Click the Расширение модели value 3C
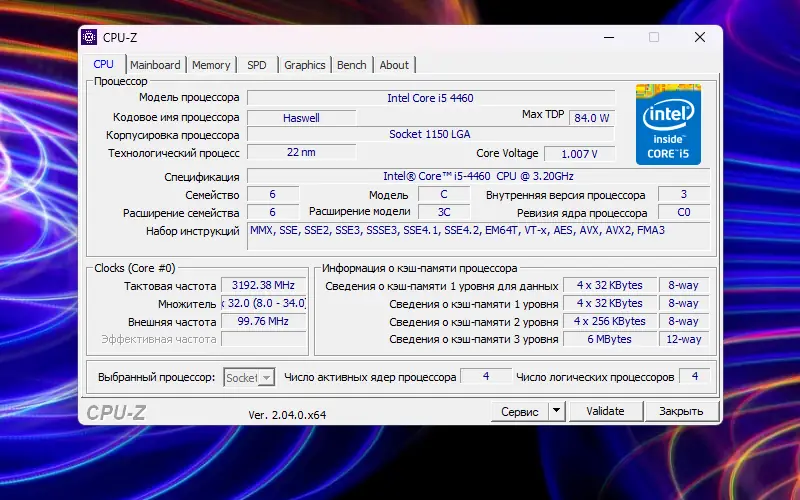Viewport: 800px width, 500px height. (444, 212)
